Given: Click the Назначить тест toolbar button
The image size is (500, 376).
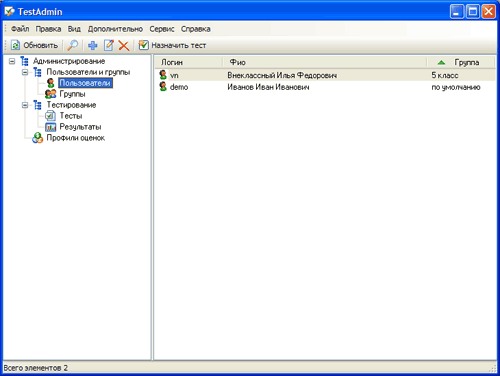Looking at the screenshot, I should point(172,45).
